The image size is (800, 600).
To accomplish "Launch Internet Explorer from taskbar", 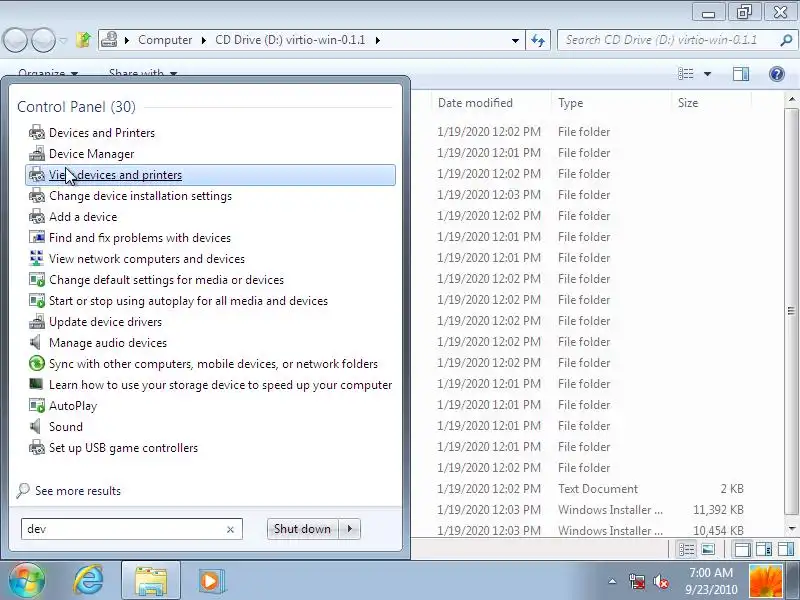I will [x=89, y=581].
